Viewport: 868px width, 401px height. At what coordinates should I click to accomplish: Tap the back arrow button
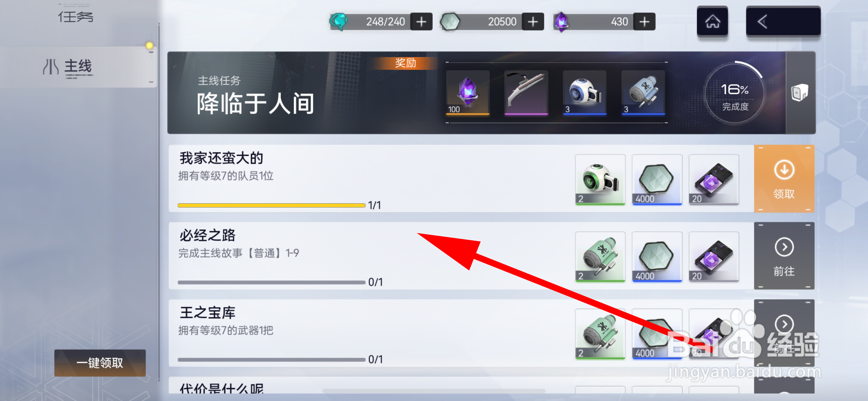click(783, 22)
